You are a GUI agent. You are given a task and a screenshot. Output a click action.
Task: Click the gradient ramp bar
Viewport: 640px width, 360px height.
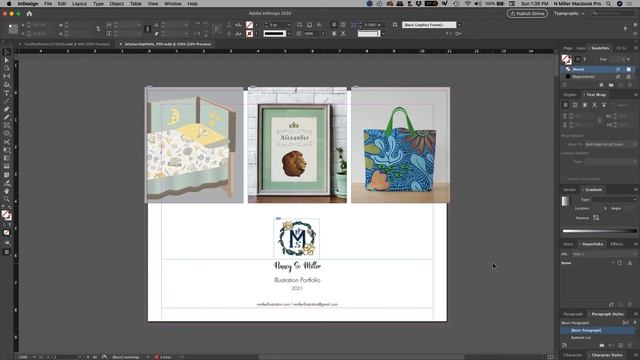(x=599, y=231)
